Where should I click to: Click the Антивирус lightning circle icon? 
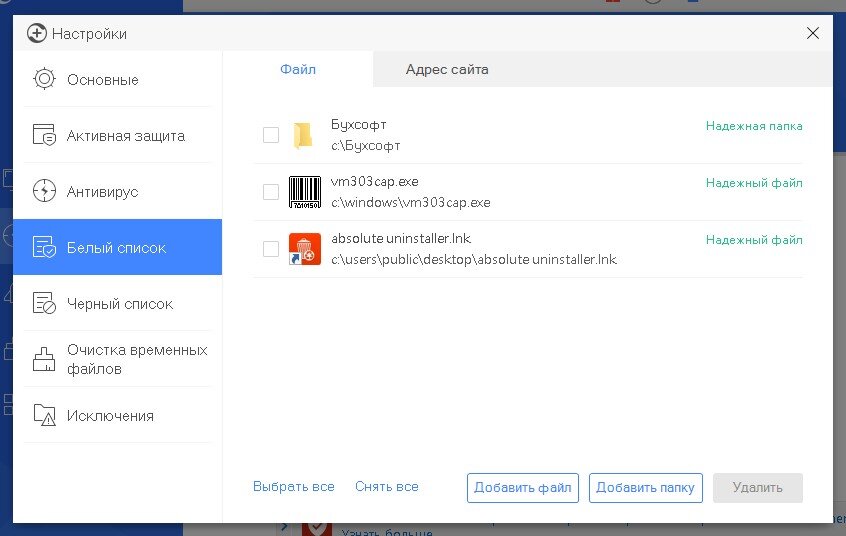tap(44, 191)
